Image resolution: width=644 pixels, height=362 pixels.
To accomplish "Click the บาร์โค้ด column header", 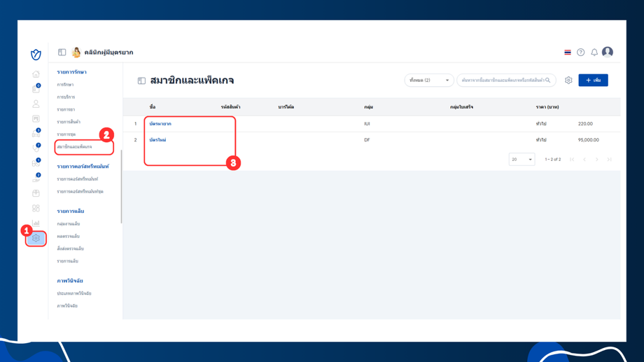I will pyautogui.click(x=286, y=107).
